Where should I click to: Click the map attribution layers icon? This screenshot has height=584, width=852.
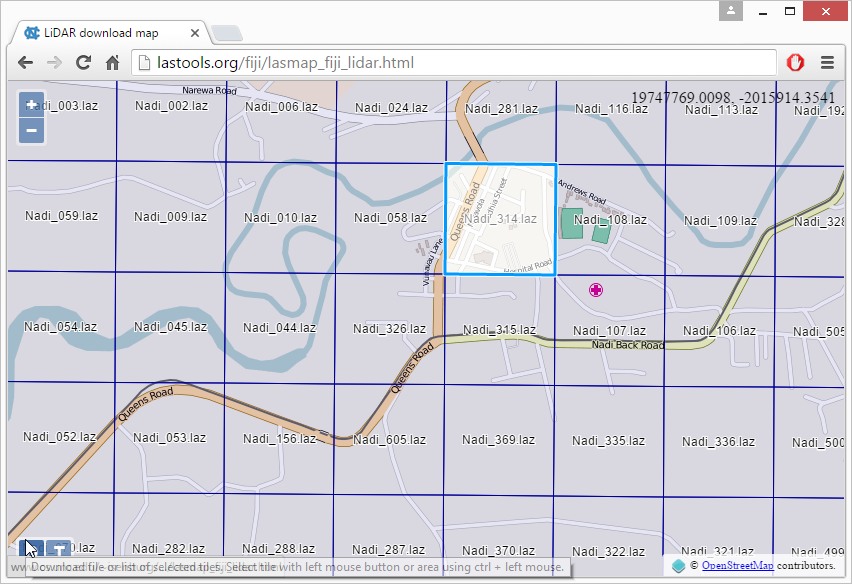(x=680, y=566)
